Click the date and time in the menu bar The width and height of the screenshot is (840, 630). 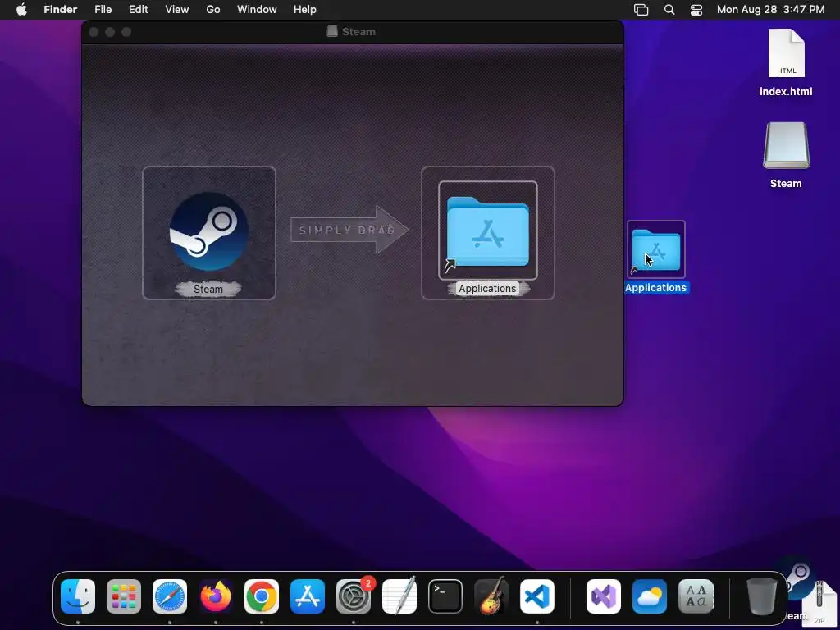[770, 10]
